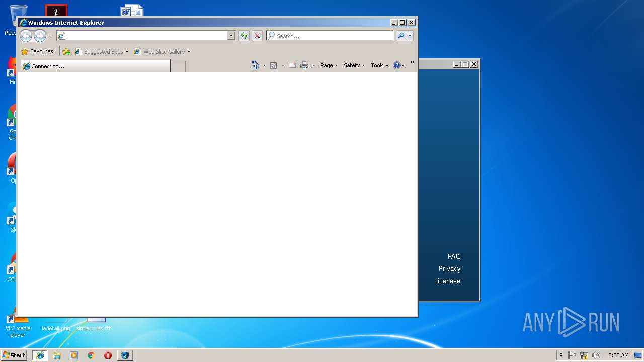Select the Adobe Reader desktop icon
This screenshot has height=362, width=644.
[x=56, y=11]
